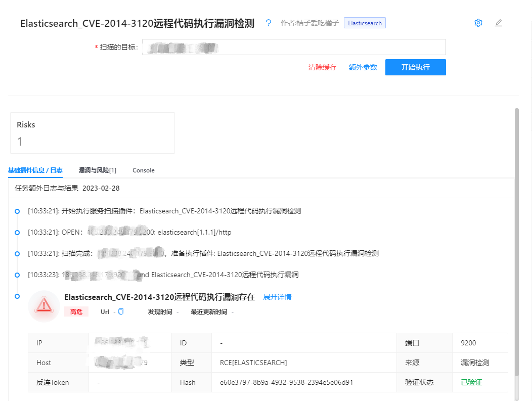Switch to the 基础插件信息 / 日志 tab
532x402 pixels.
(35, 170)
